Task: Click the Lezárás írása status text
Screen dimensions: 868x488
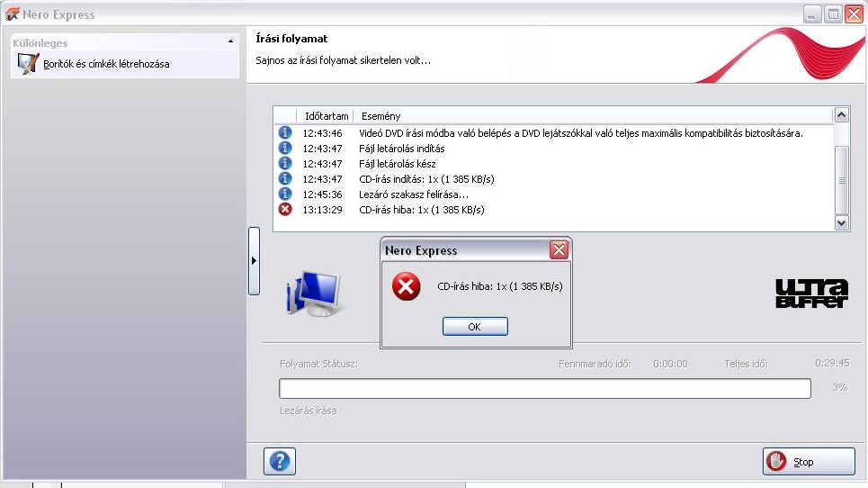Action: click(x=309, y=411)
